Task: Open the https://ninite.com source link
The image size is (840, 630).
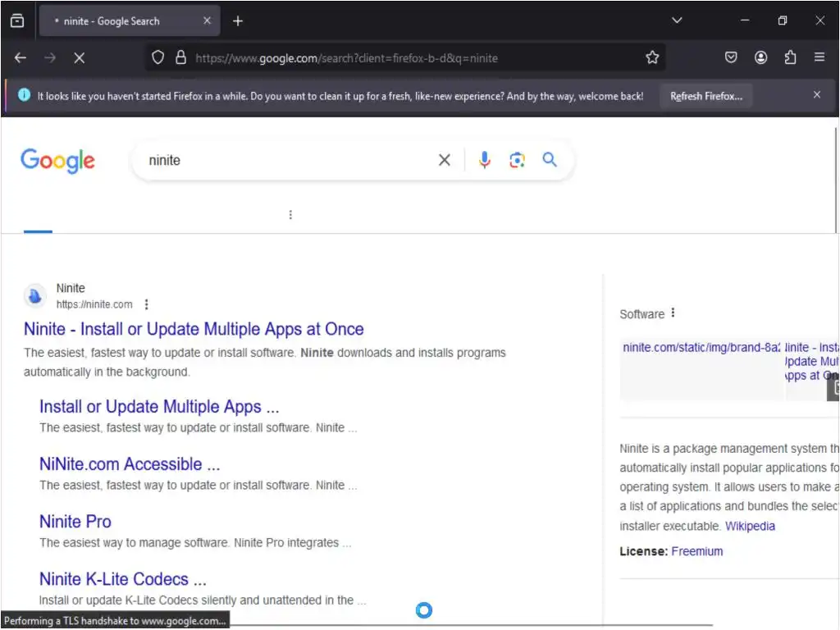Action: [x=94, y=304]
